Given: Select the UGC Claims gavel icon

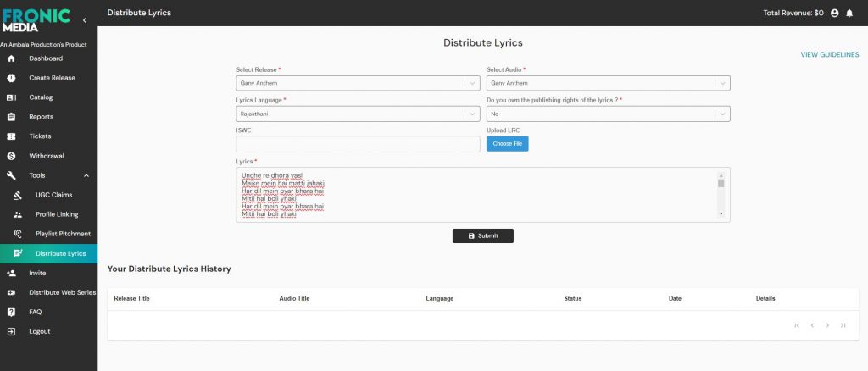Looking at the screenshot, I should pos(18,195).
